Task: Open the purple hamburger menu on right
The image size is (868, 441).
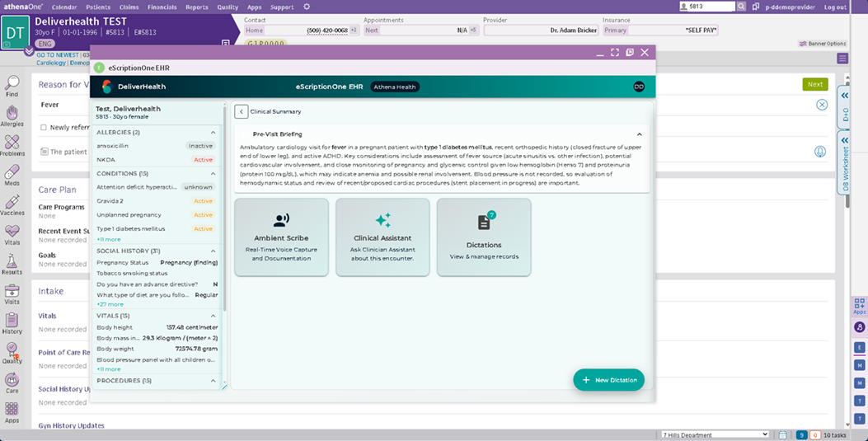Action: [x=842, y=59]
